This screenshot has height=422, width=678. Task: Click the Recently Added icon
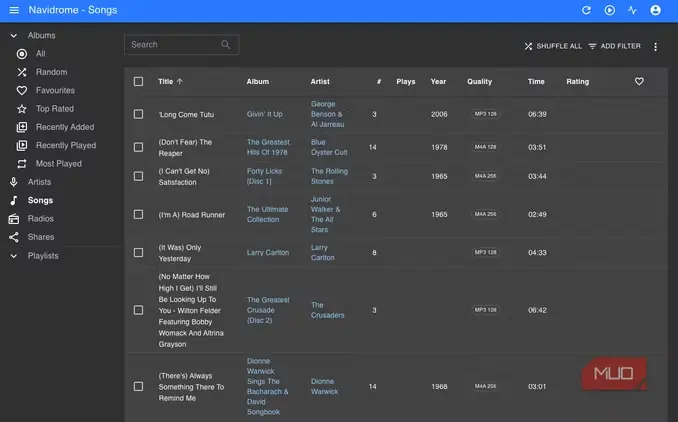(x=22, y=127)
